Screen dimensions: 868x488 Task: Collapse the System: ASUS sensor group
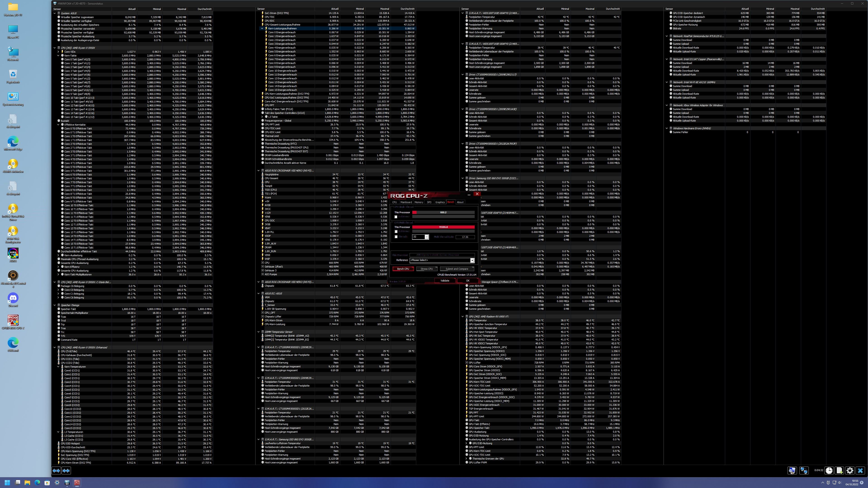pyautogui.click(x=54, y=13)
